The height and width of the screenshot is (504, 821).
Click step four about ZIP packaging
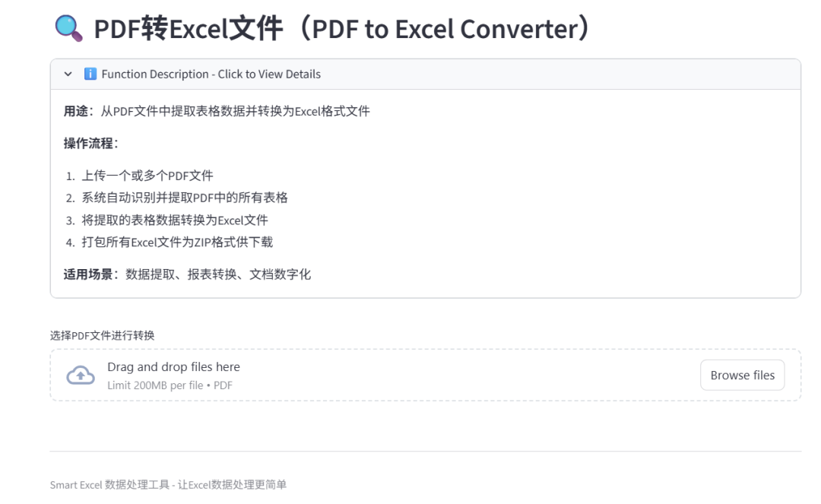coord(177,242)
